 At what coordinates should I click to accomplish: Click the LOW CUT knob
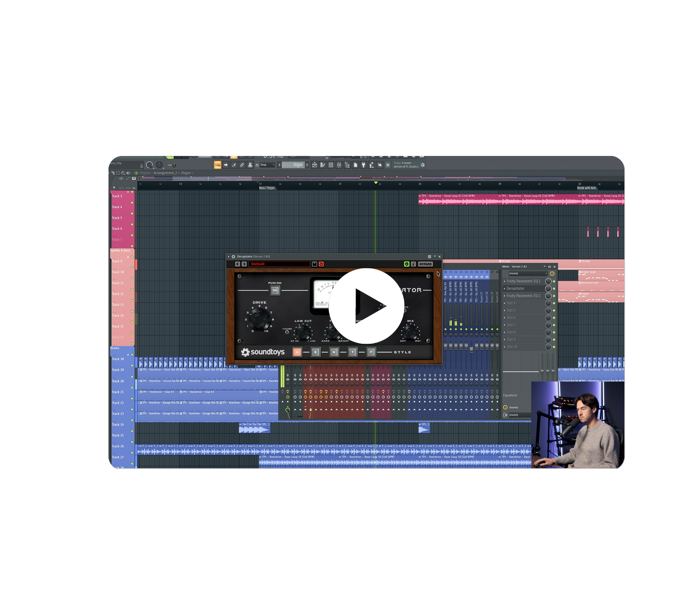click(303, 332)
